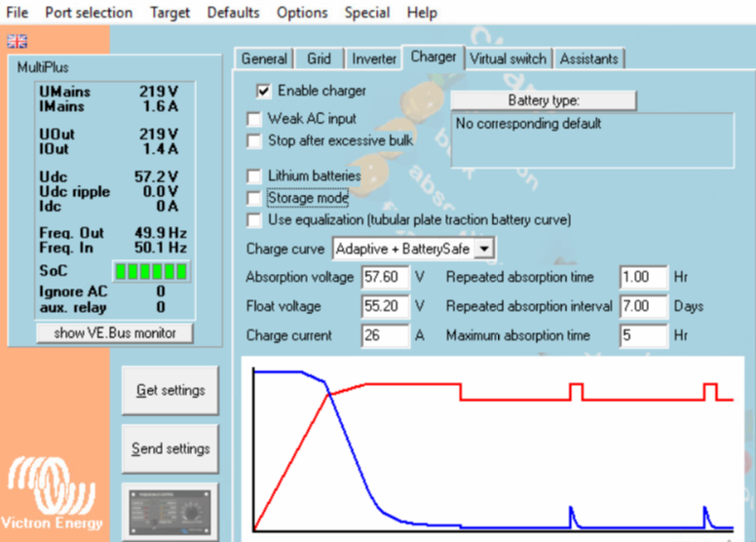Image resolution: width=756 pixels, height=542 pixels.
Task: Click the green SoC level bar
Action: [x=151, y=271]
